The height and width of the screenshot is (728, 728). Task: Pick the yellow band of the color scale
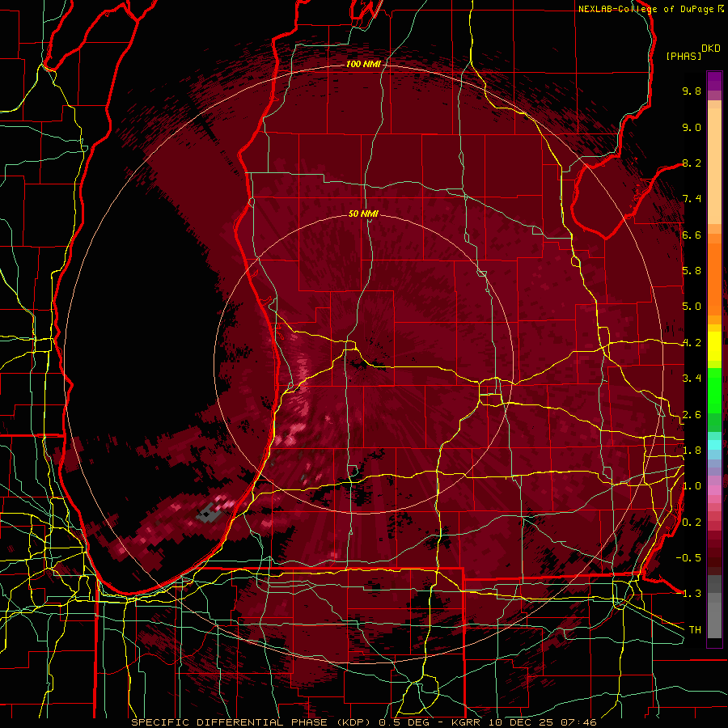714,346
